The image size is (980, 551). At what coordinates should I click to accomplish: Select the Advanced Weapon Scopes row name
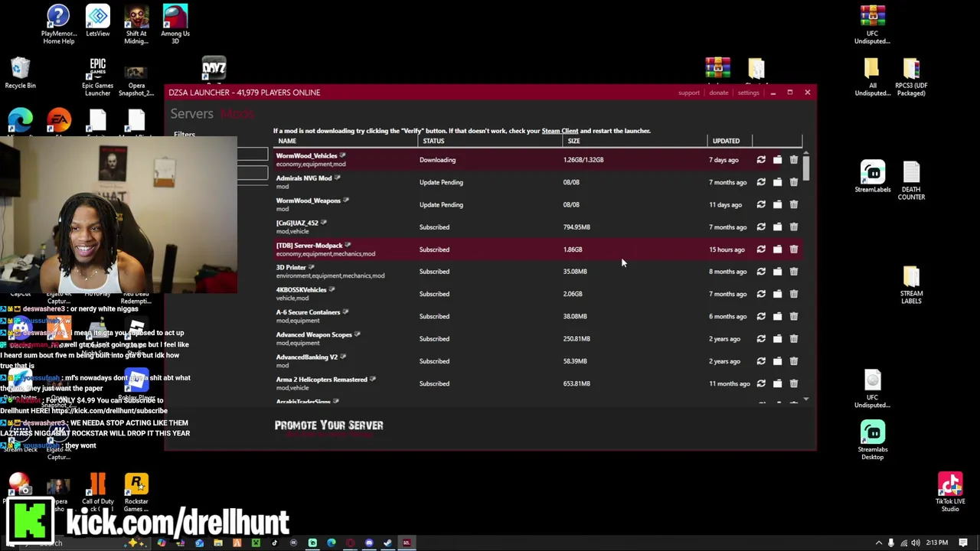tap(314, 334)
